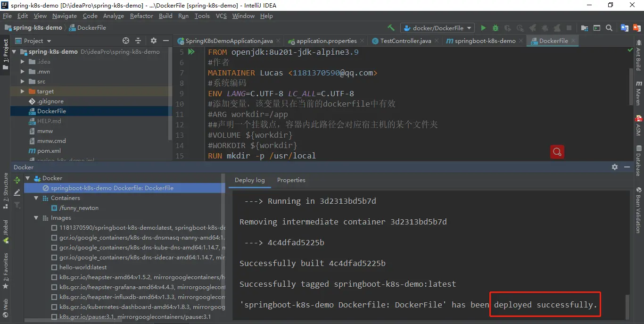644x324 pixels.
Task: Open the Project panel settings gear
Action: [154, 41]
